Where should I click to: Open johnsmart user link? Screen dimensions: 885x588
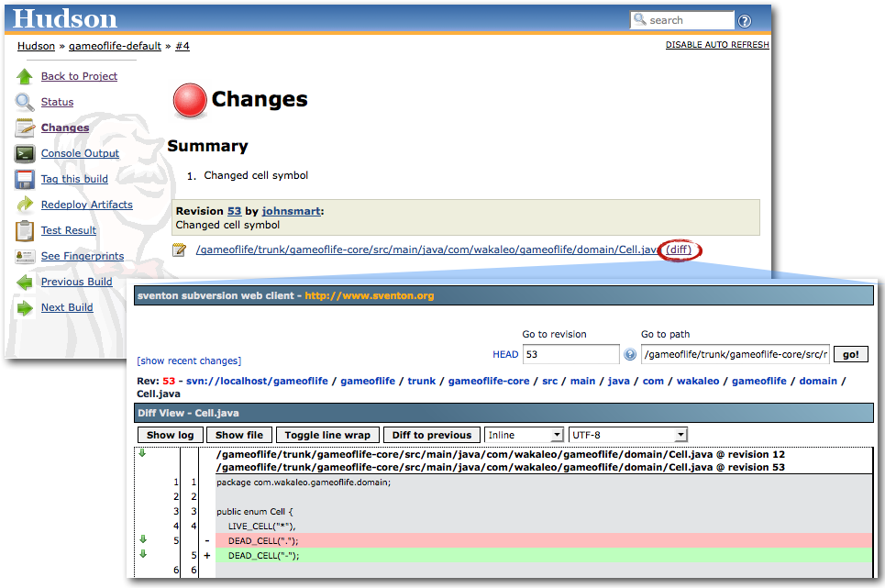(x=292, y=211)
